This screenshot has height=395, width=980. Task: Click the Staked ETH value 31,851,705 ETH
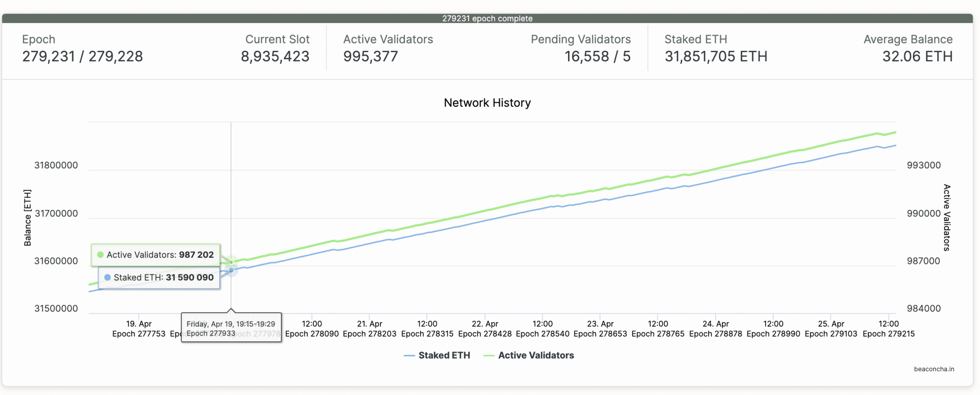716,56
